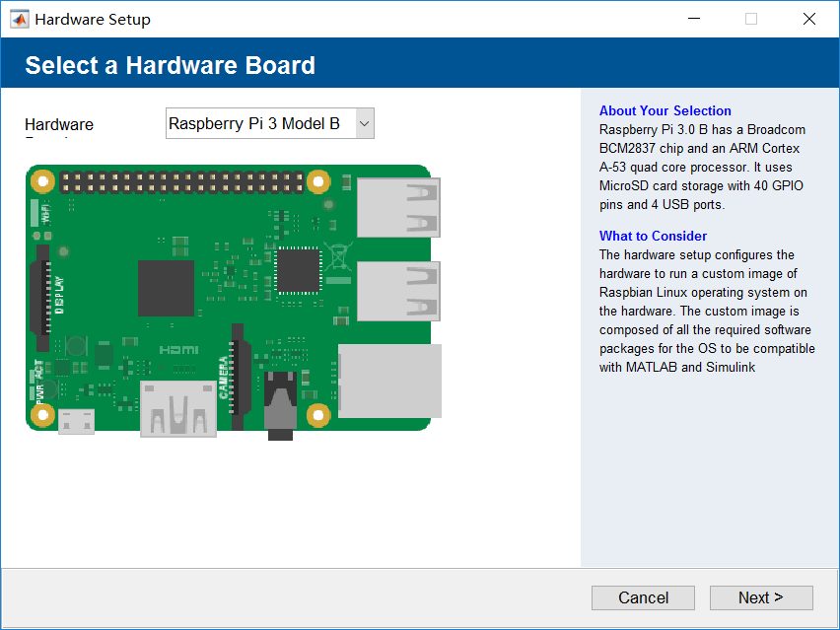Click the 'Hardware Setup' window title text
Screen dimensions: 840x630
click(93, 20)
